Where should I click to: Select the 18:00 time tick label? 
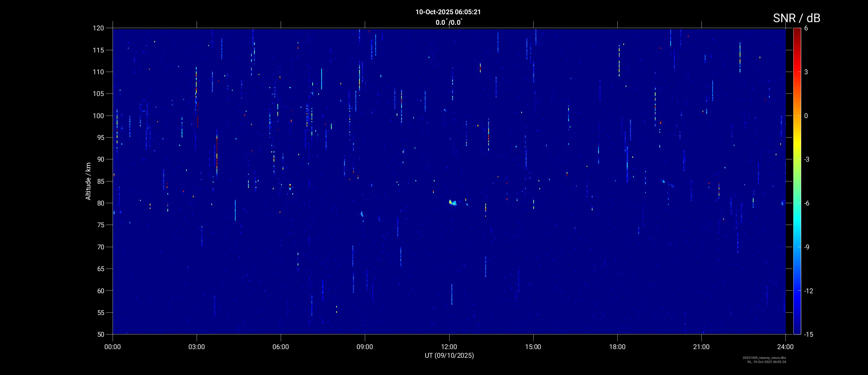tap(617, 347)
